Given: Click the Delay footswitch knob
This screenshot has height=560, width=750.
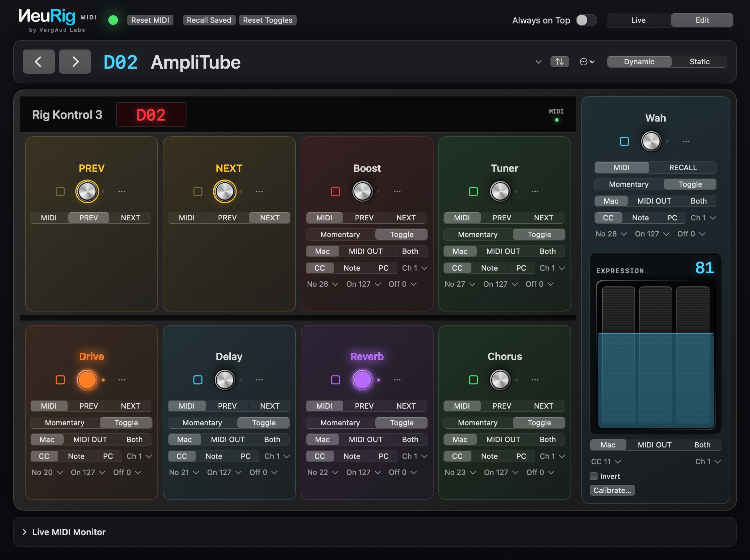Looking at the screenshot, I should click(225, 380).
